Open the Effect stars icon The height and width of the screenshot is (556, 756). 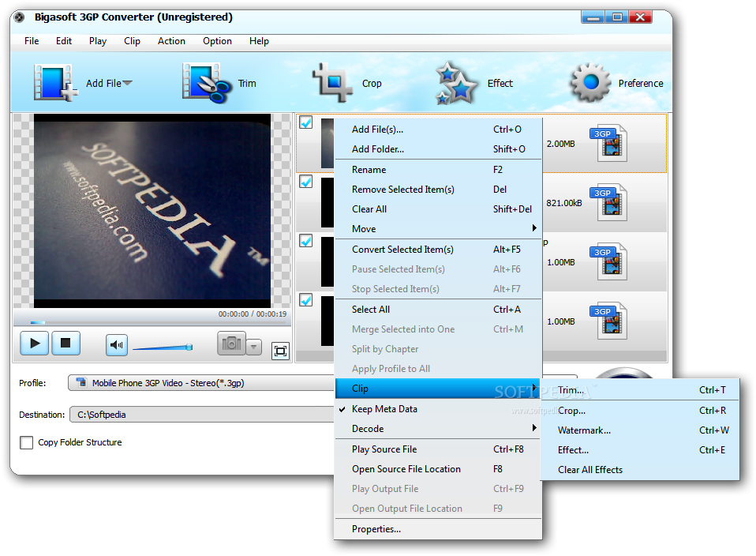(x=455, y=83)
